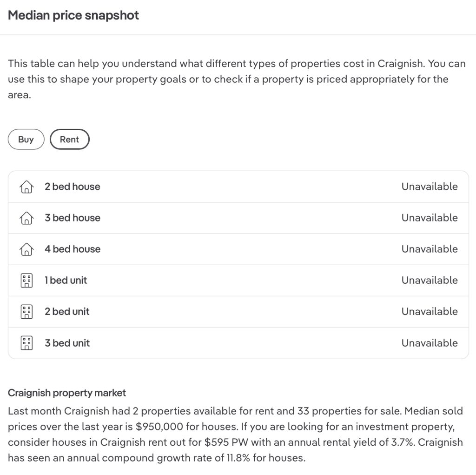Select the 1 bed unit row label
Image resolution: width=476 pixels, height=475 pixels.
[66, 281]
